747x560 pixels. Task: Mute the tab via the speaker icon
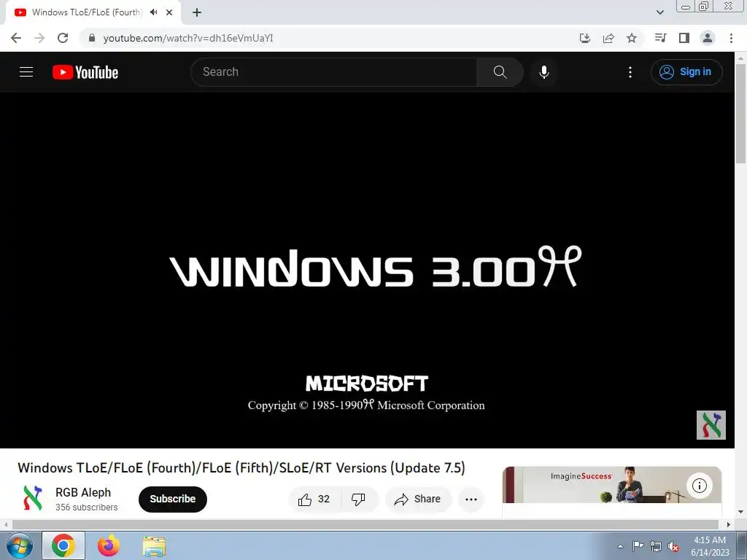(153, 12)
